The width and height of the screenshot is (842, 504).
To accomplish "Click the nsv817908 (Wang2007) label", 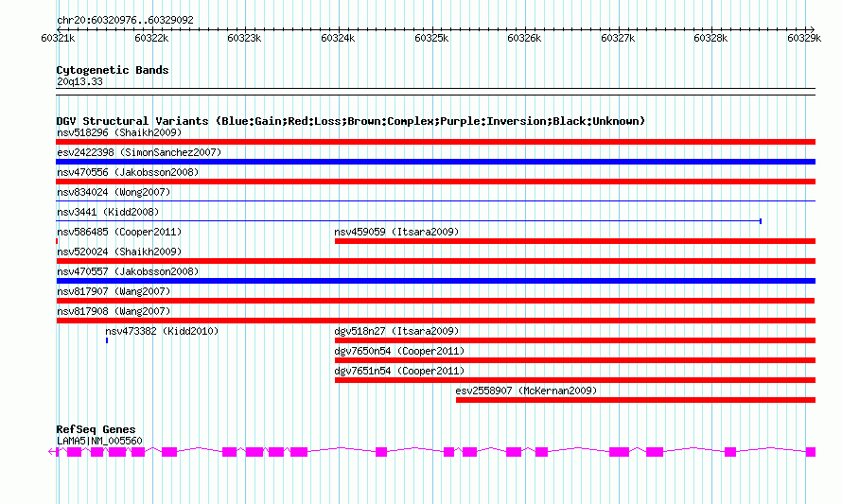I will tap(114, 311).
